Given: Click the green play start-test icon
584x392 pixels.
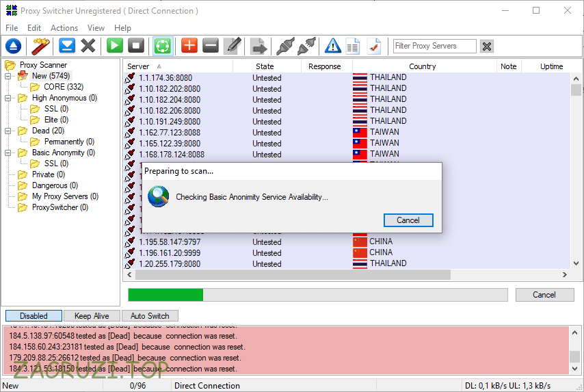Looking at the screenshot, I should pos(115,46).
